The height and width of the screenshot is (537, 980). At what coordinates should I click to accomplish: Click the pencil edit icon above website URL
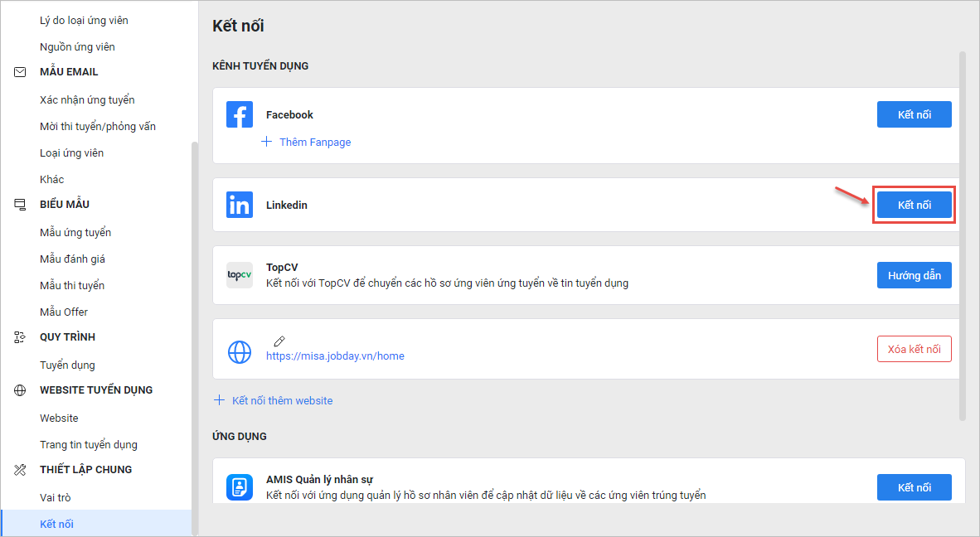[279, 341]
